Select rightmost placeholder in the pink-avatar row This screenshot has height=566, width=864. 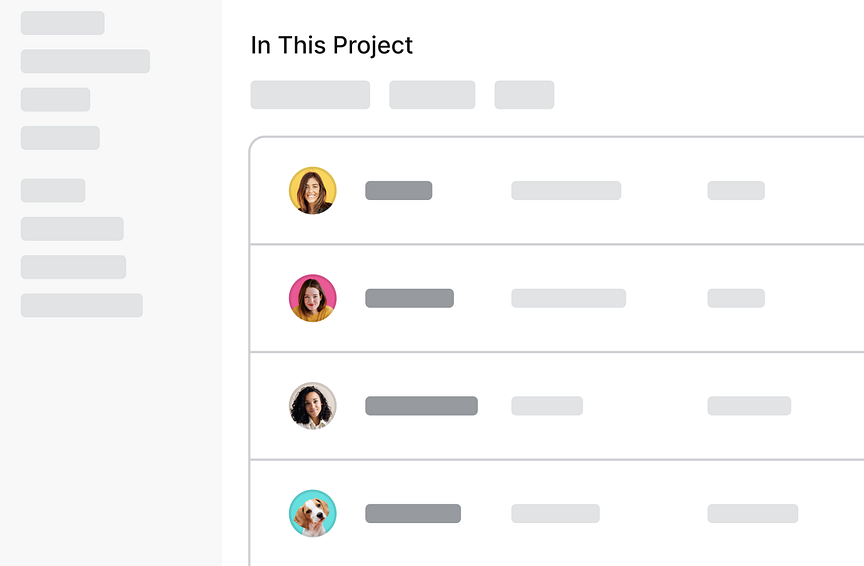(736, 298)
